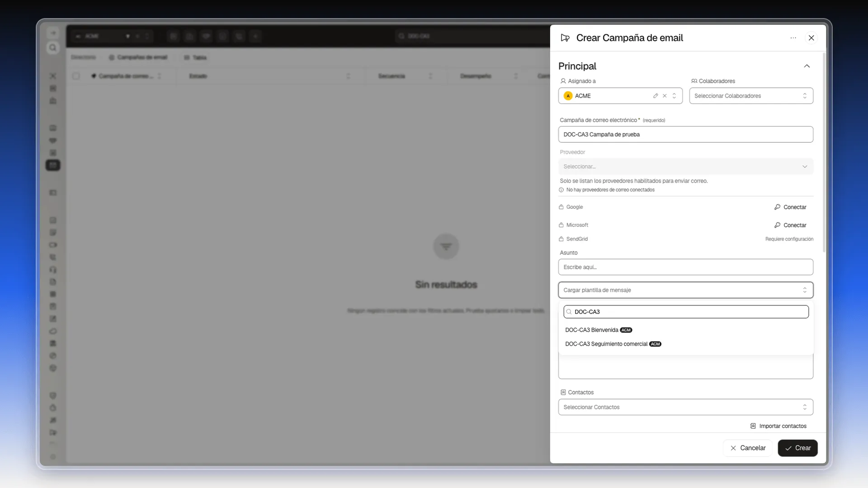Screen dimensions: 868x488
Task: Collapse the Principal section chevron
Action: pos(807,66)
